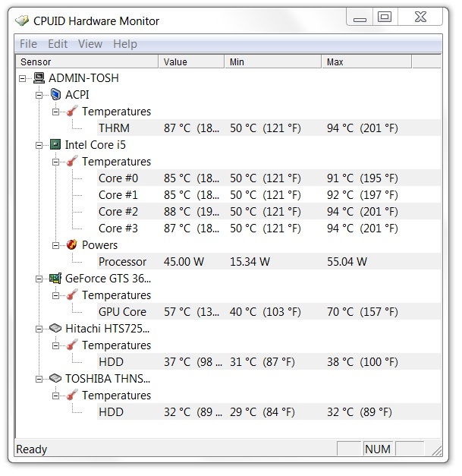
Task: Select the Processor power row
Action: point(269,261)
